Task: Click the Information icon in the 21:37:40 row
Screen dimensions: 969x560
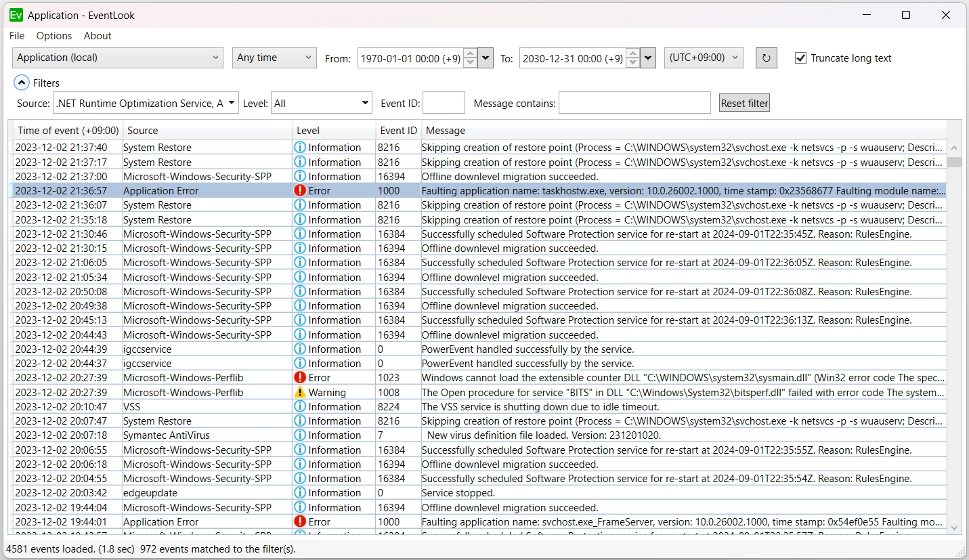Action: tap(300, 148)
